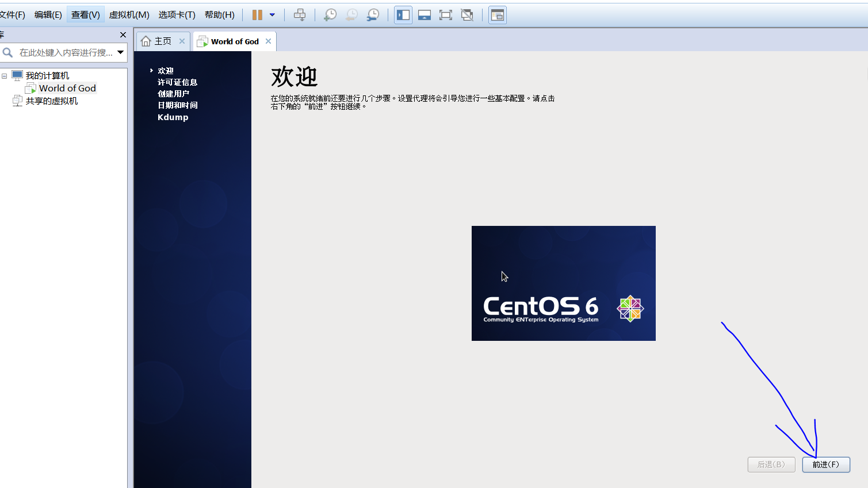Image resolution: width=868 pixels, height=488 pixels.
Task: Select 我的计算机 in the library
Action: coord(47,76)
